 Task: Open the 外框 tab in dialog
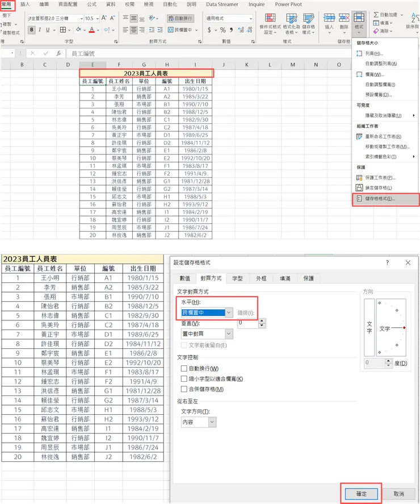coord(261,278)
